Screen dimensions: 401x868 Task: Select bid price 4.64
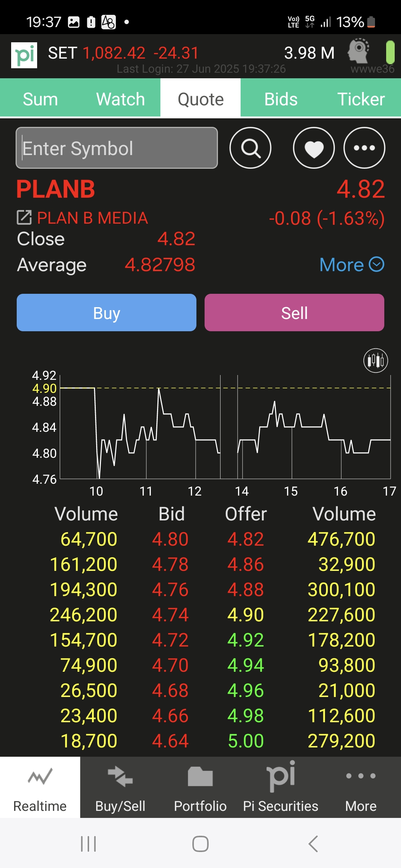click(x=170, y=741)
